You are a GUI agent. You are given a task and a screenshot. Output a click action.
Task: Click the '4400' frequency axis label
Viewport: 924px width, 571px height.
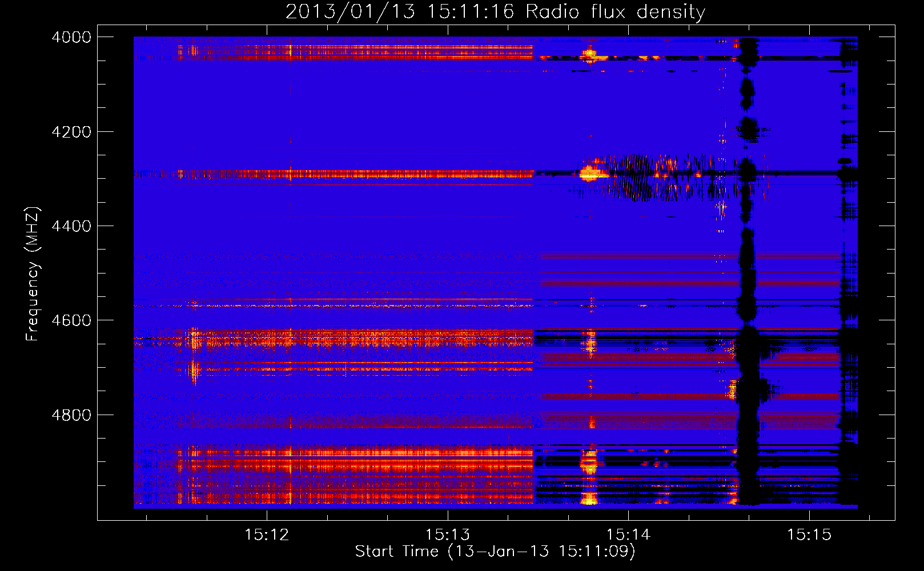click(71, 226)
